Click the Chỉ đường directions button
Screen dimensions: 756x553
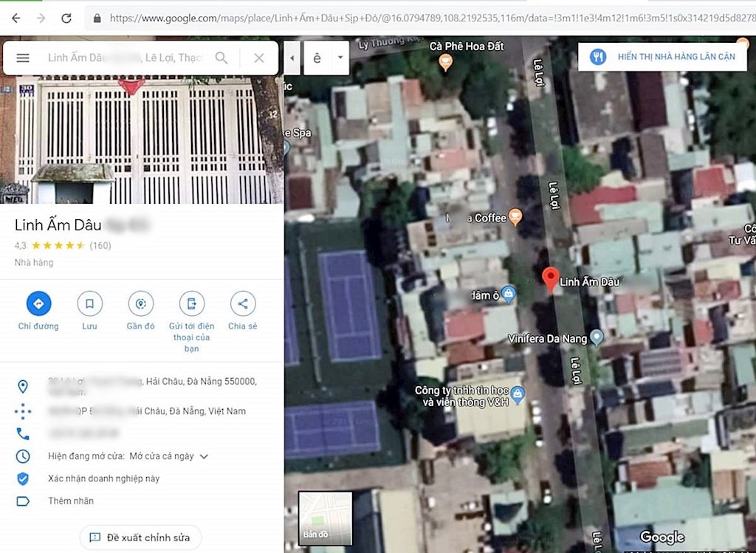coord(38,303)
